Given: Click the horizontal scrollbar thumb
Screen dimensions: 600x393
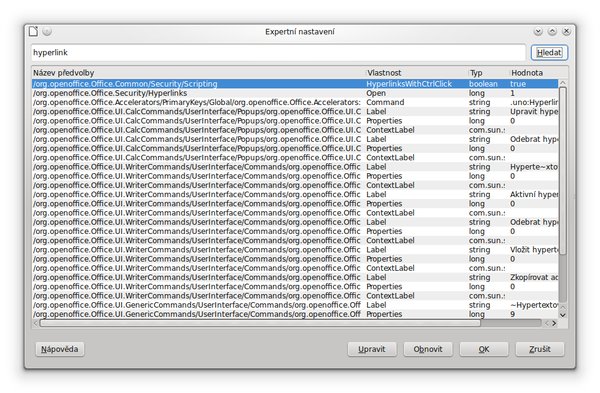Looking at the screenshot, I should [260, 323].
